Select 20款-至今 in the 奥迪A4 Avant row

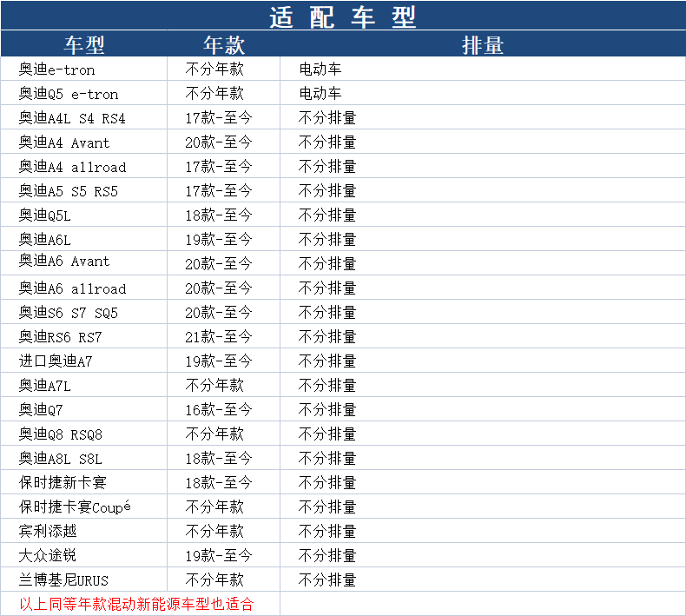[219, 142]
